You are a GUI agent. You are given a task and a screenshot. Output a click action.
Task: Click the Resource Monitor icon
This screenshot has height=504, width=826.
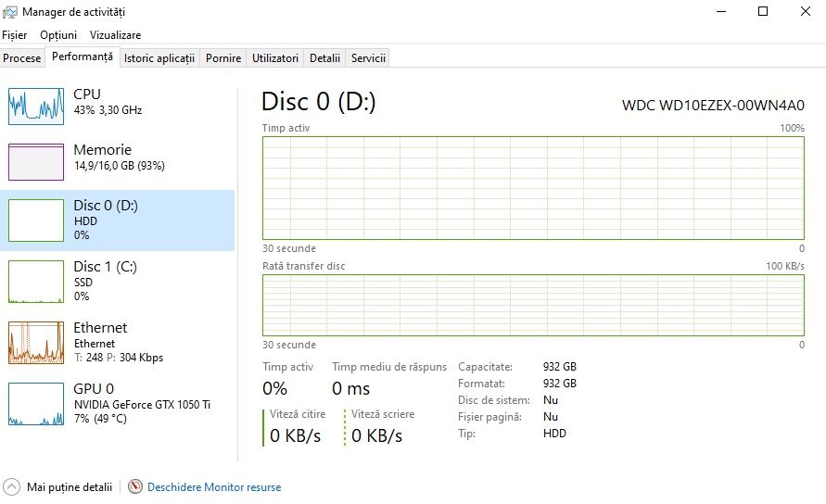point(135,486)
